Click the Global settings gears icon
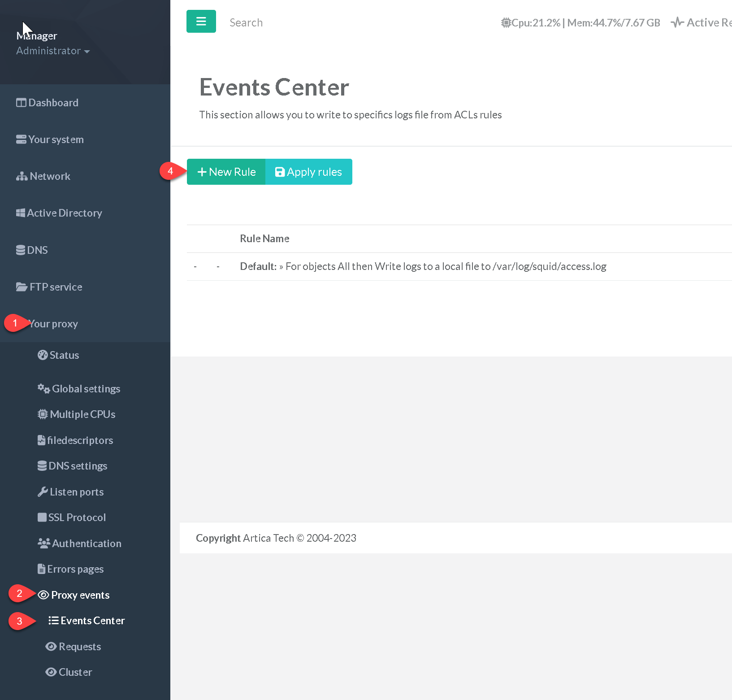This screenshot has height=700, width=732. 43,389
